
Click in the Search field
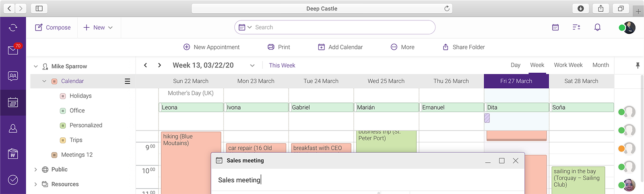coord(342,27)
